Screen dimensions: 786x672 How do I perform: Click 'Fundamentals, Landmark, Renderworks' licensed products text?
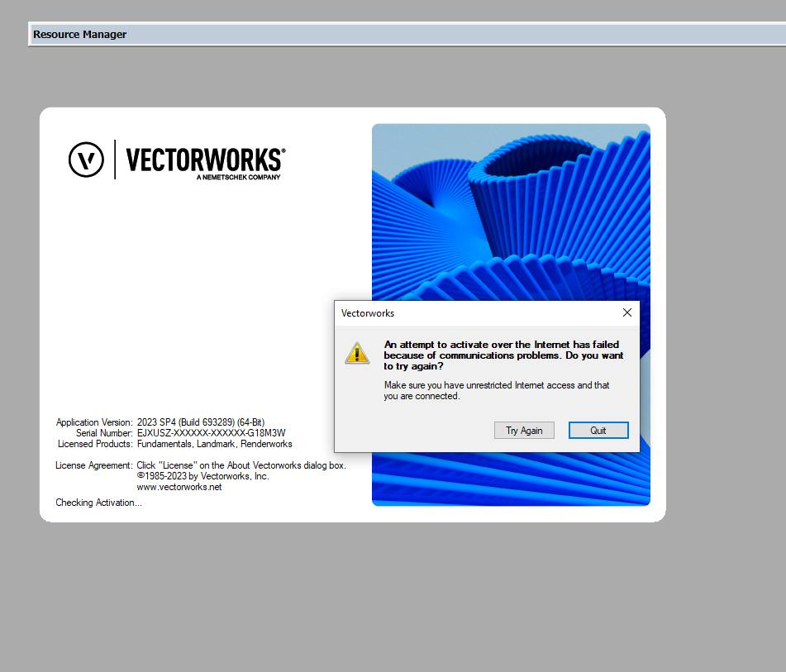point(215,444)
